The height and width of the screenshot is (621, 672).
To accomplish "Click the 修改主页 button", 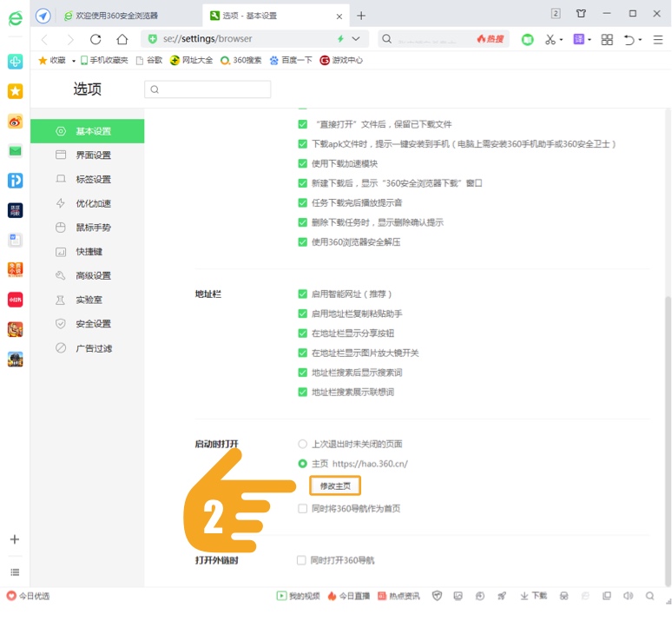I will (335, 486).
